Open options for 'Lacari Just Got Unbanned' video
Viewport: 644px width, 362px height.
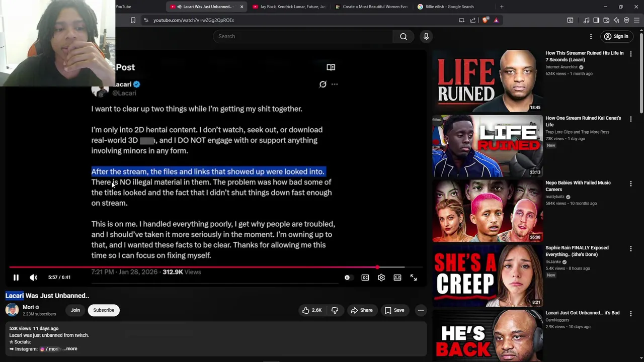[630, 314]
